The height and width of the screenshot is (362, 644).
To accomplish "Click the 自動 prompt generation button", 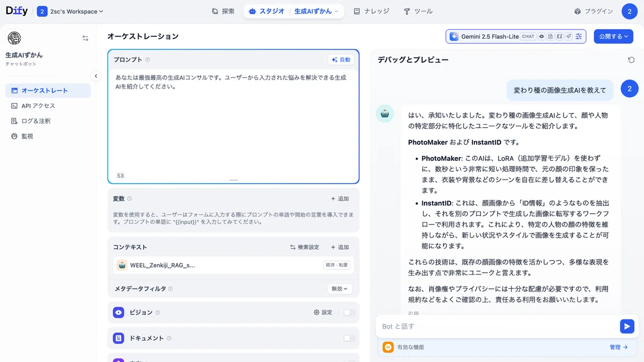I will 341,60.
